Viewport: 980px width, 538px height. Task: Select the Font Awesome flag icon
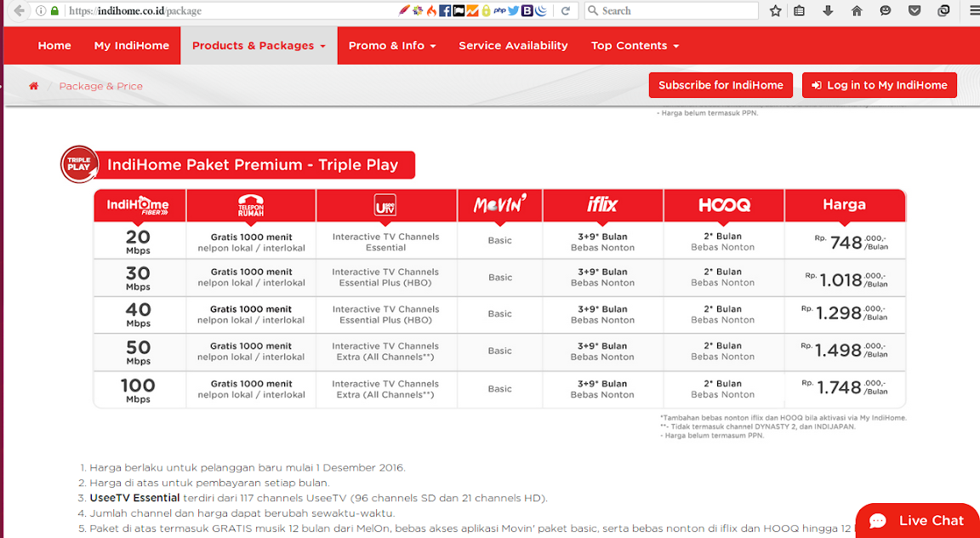pos(459,10)
